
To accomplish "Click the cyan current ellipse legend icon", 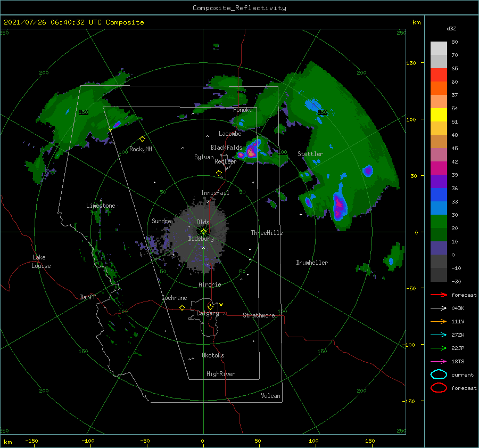I will (x=439, y=374).
